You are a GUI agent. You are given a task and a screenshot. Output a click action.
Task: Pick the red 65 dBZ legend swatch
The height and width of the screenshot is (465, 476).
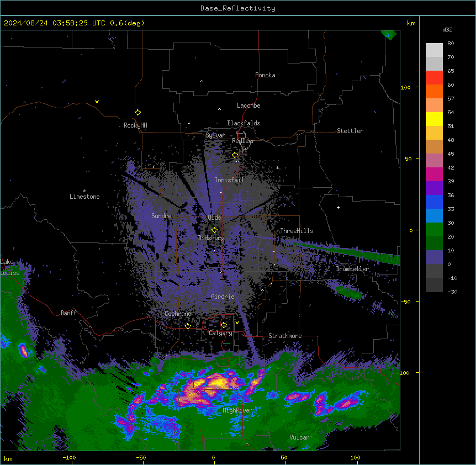point(434,78)
